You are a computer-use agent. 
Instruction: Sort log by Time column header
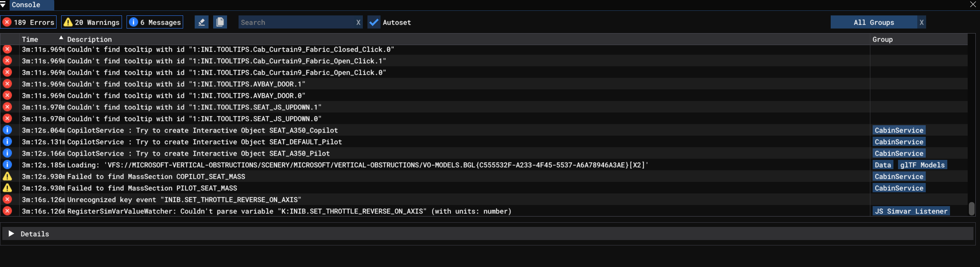pos(30,39)
